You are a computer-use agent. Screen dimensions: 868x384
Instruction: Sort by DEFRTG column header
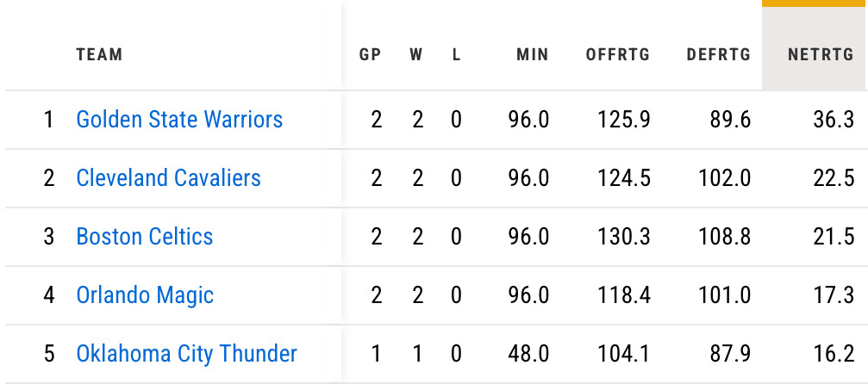point(718,55)
